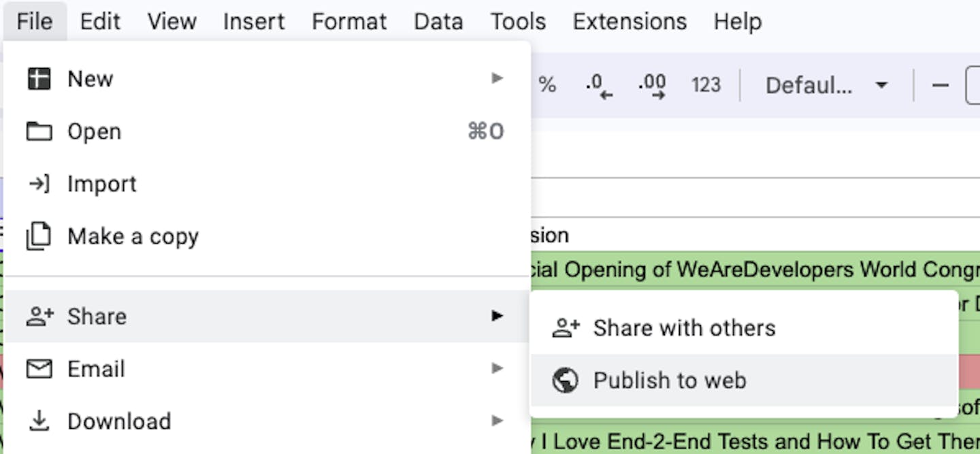980x454 pixels.
Task: Click the New spreadsheet icon
Action: [x=39, y=79]
